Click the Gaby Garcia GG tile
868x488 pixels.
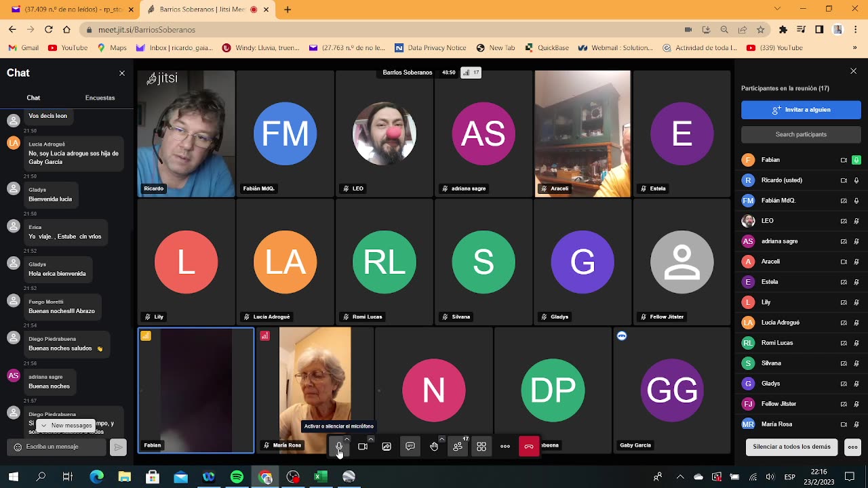pos(672,390)
